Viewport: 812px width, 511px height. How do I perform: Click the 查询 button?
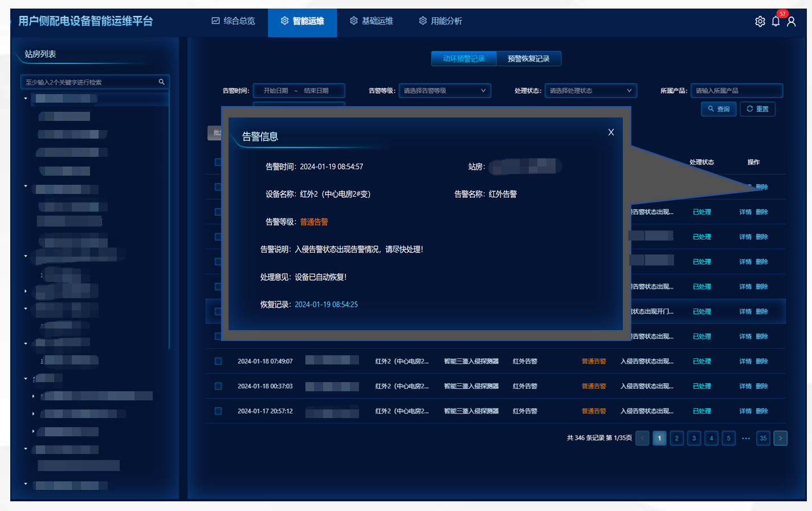pos(719,109)
